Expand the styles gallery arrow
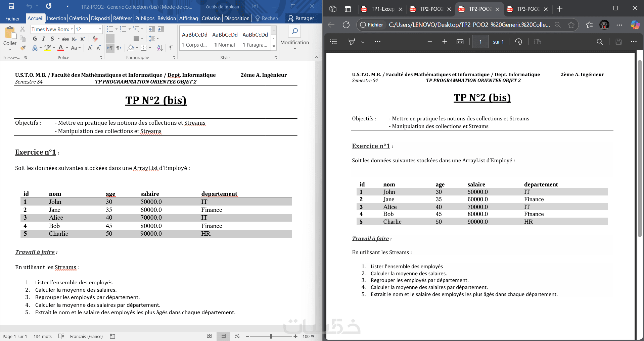The image size is (644, 341). (274, 47)
